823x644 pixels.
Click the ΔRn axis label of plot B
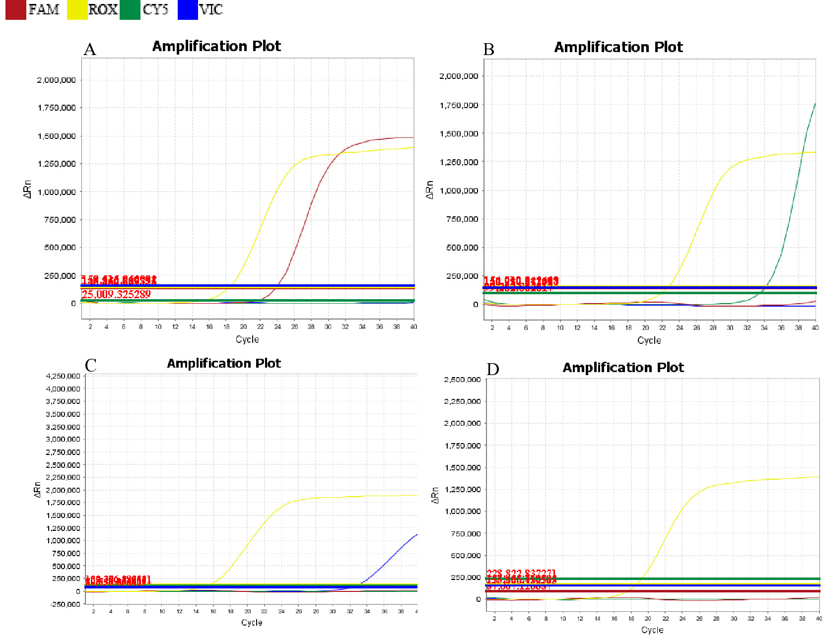click(429, 190)
